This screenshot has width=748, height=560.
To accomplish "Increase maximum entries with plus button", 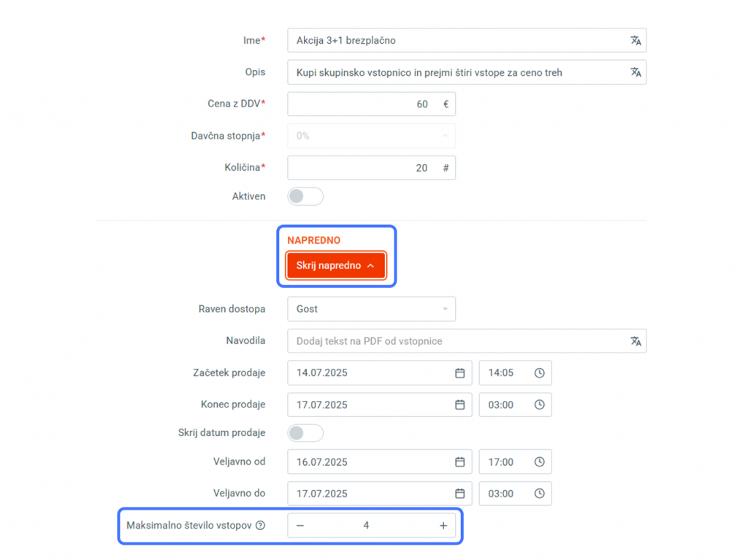I will [443, 525].
